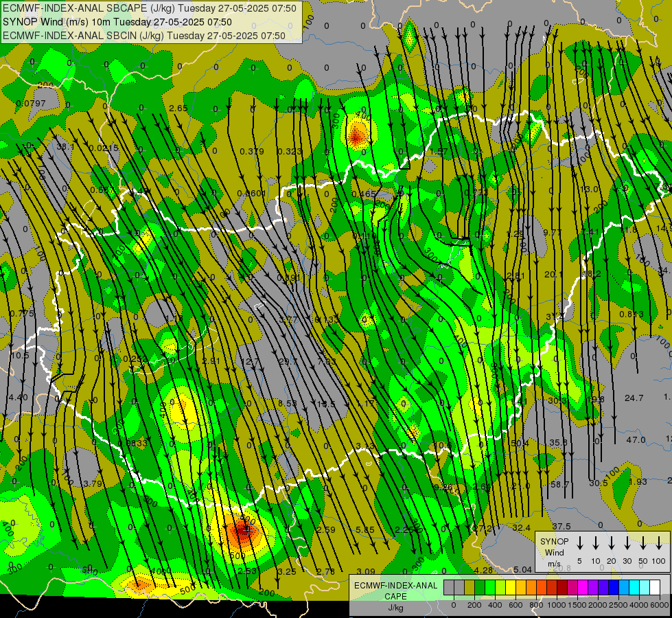Image resolution: width=672 pixels, height=618 pixels.
Task: Click the 32.4 value on the map
Action: [521, 527]
